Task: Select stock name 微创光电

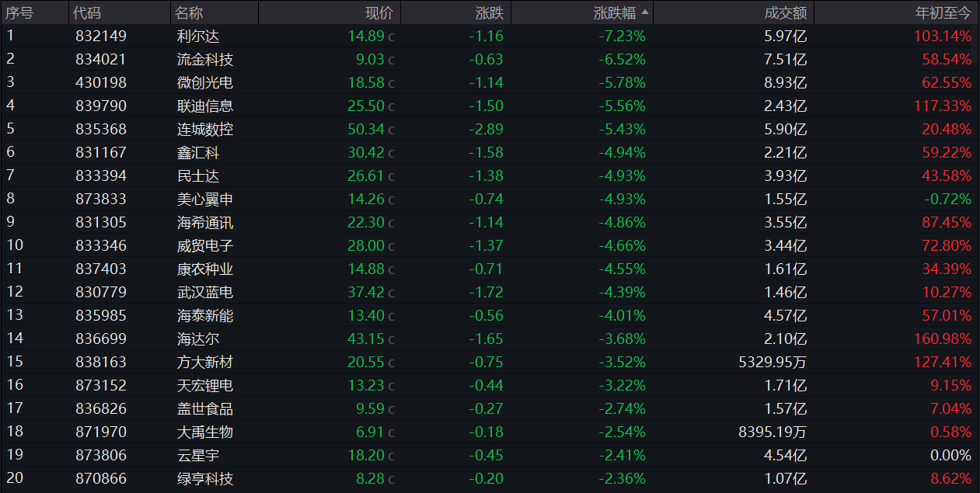Action: pos(205,82)
